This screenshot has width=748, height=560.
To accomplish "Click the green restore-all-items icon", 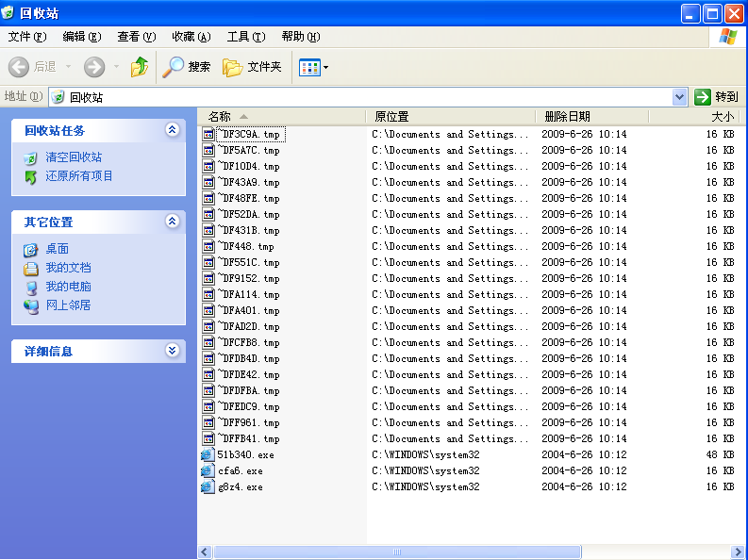I will pos(31,177).
